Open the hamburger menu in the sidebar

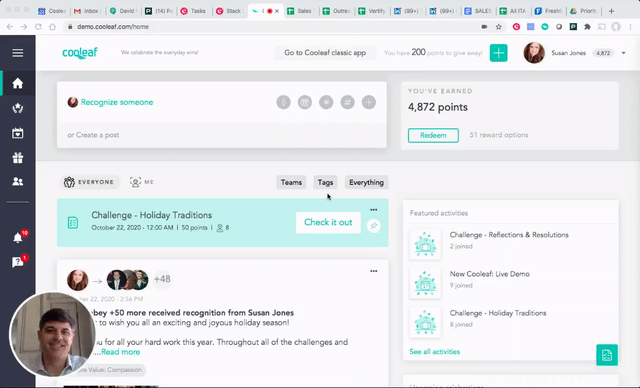point(18,53)
